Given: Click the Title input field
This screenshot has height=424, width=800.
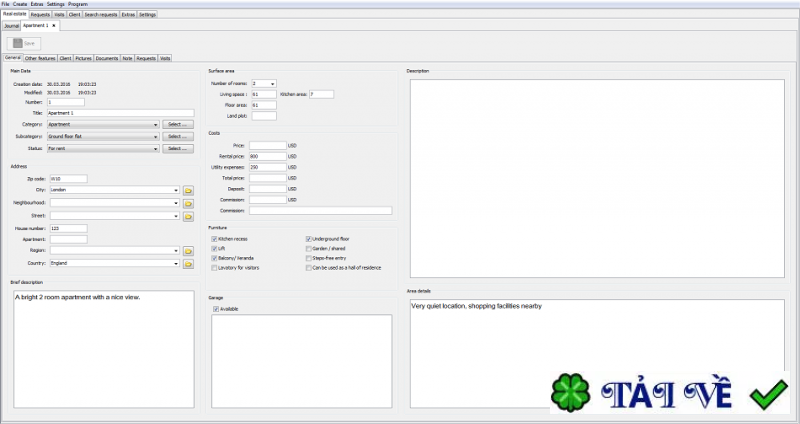Looking at the screenshot, I should [x=120, y=113].
